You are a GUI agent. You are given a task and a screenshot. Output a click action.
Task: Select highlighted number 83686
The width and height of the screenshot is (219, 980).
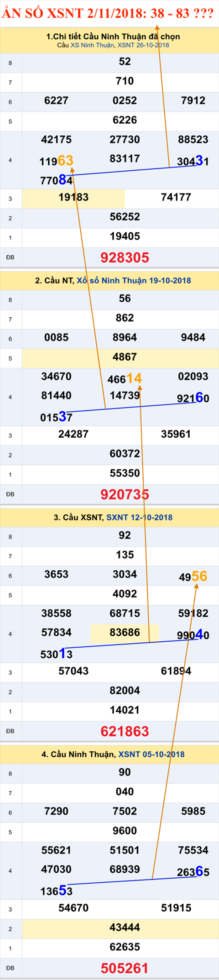[x=125, y=632]
